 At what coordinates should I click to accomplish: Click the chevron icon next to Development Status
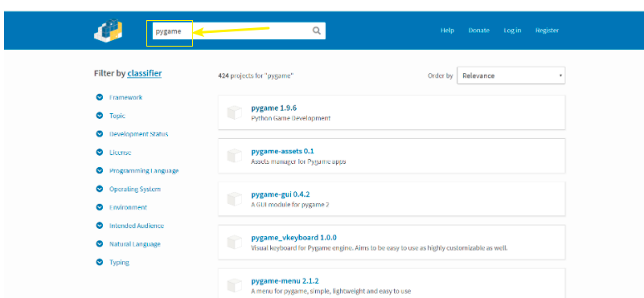point(100,134)
